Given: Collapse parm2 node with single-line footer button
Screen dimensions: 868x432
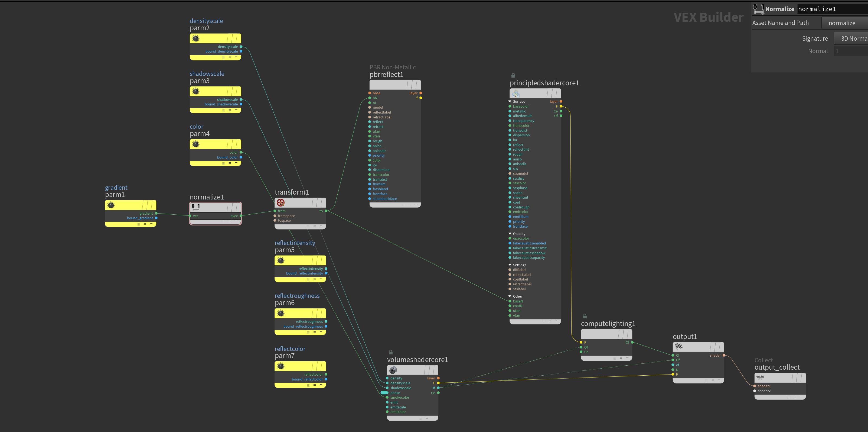Looking at the screenshot, I should (236, 57).
